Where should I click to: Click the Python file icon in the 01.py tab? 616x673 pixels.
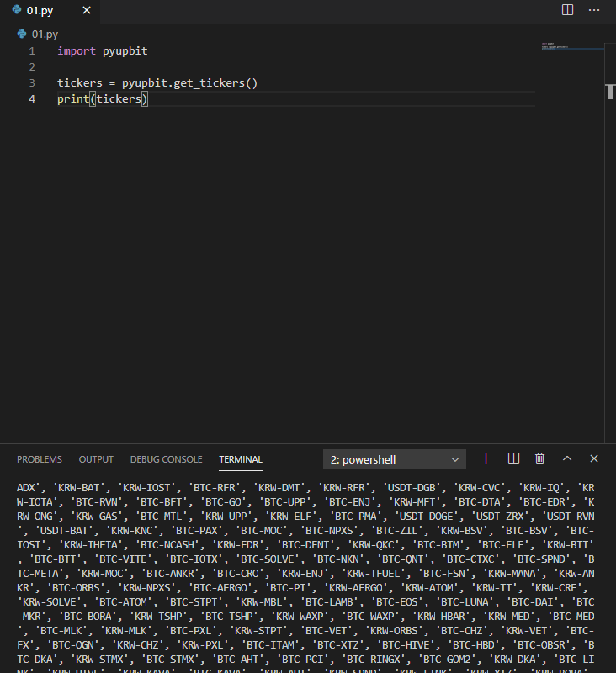click(x=17, y=10)
